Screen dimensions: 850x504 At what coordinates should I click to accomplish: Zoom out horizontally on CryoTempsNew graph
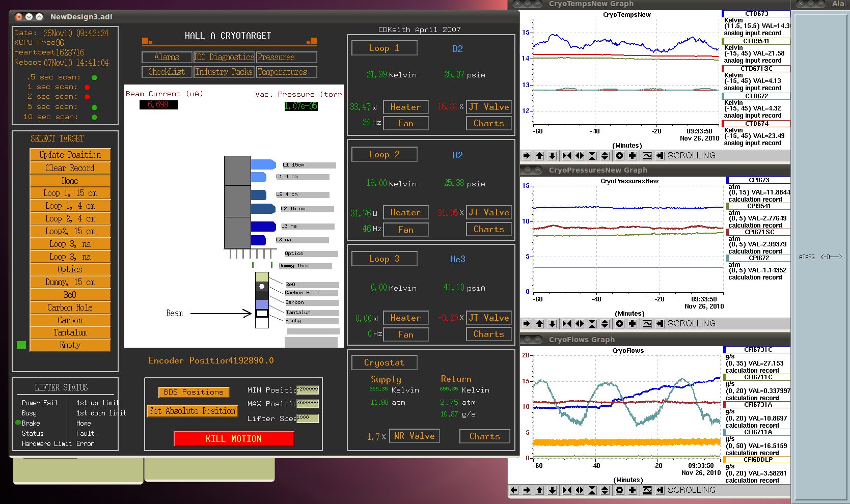[580, 156]
